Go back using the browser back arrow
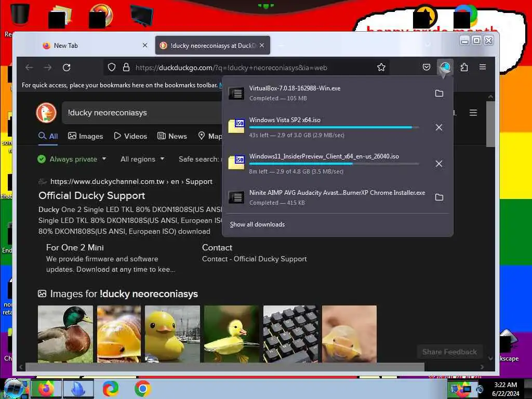Viewport: 532px width, 399px height. (29, 67)
